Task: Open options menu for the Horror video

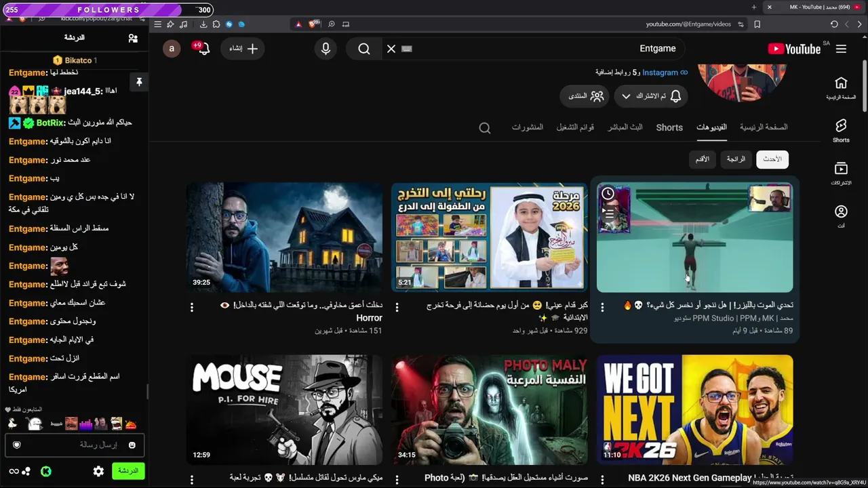Action: tap(192, 308)
